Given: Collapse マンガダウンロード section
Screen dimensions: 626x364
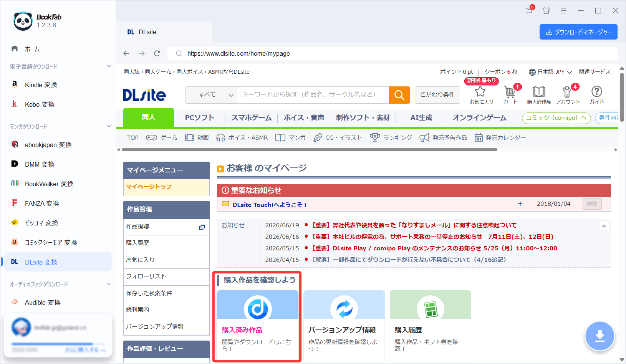Looking at the screenshot, I should click(109, 126).
